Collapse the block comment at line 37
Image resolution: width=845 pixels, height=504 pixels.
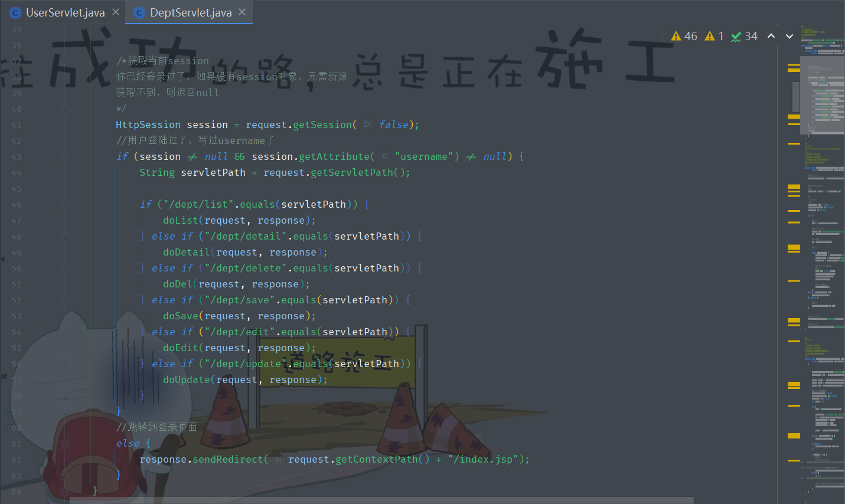coord(65,61)
